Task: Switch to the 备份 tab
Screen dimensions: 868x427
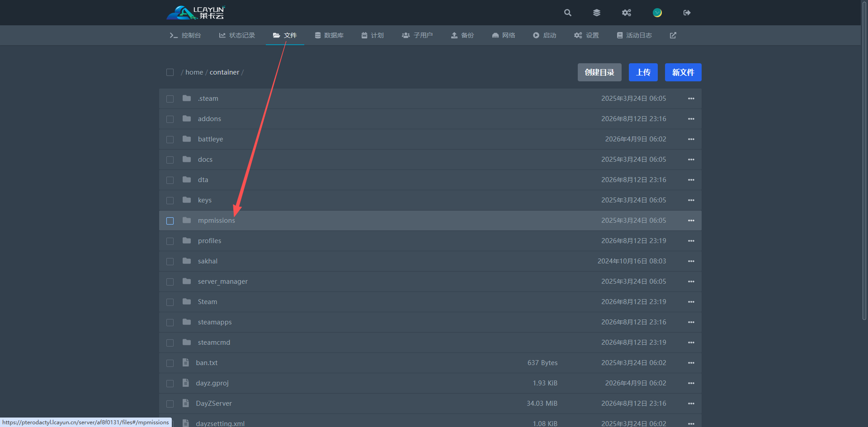Action: click(462, 35)
